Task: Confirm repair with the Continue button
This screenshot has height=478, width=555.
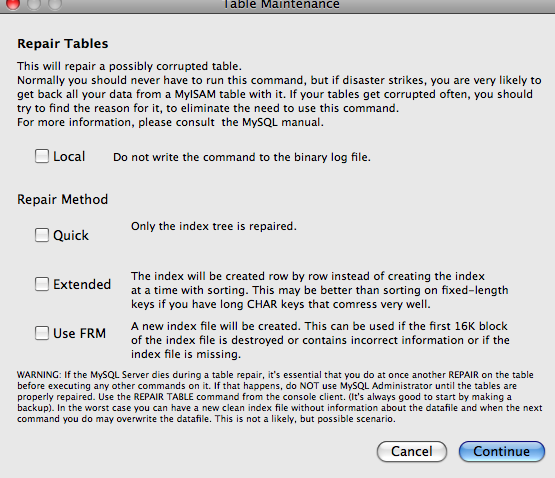Action: point(502,451)
